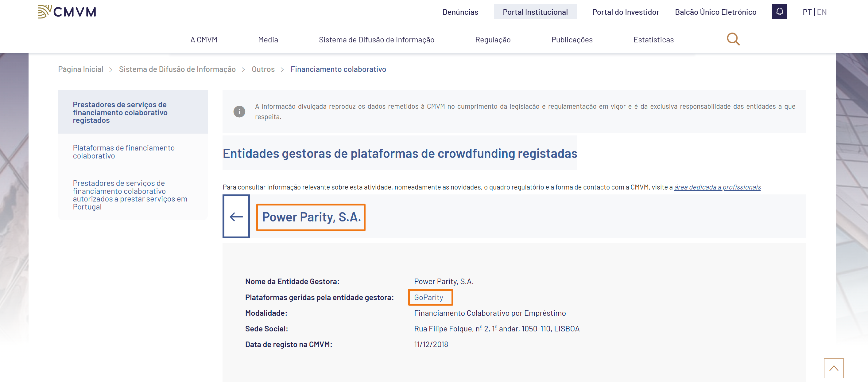Switch language to PT
Viewport: 868px width, 387px height.
807,12
